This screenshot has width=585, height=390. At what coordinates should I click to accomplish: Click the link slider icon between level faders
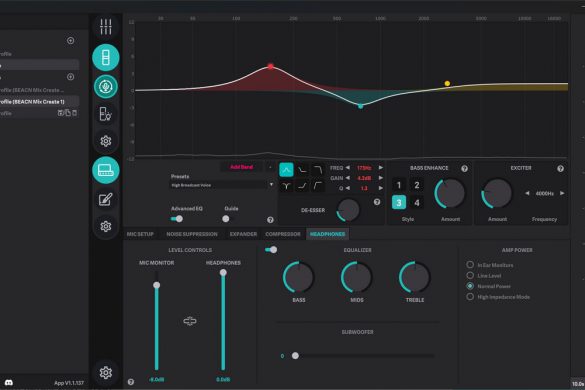point(190,321)
